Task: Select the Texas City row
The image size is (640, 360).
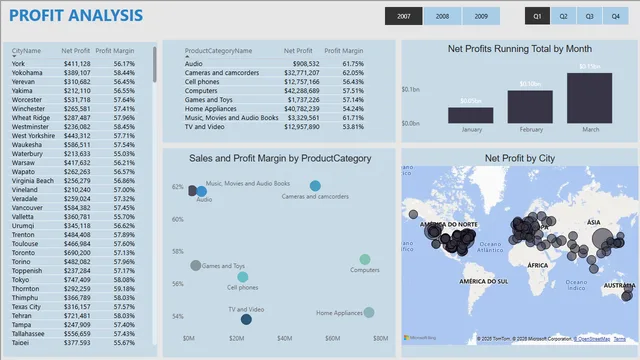Action: pos(73,307)
